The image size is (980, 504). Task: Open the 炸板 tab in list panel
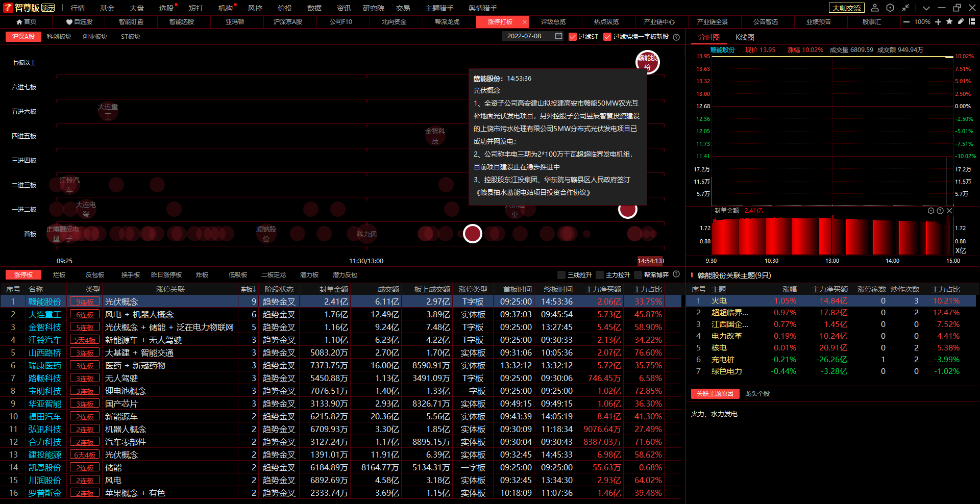click(202, 275)
